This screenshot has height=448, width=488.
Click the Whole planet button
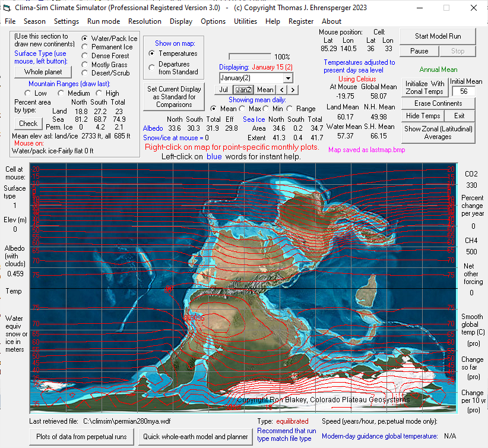[43, 72]
